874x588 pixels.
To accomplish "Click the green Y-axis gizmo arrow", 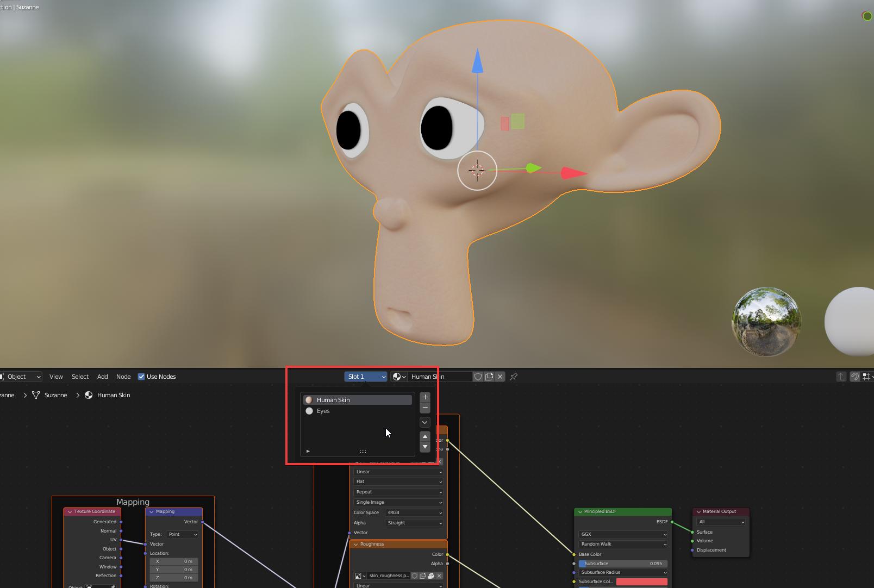I will [x=533, y=168].
